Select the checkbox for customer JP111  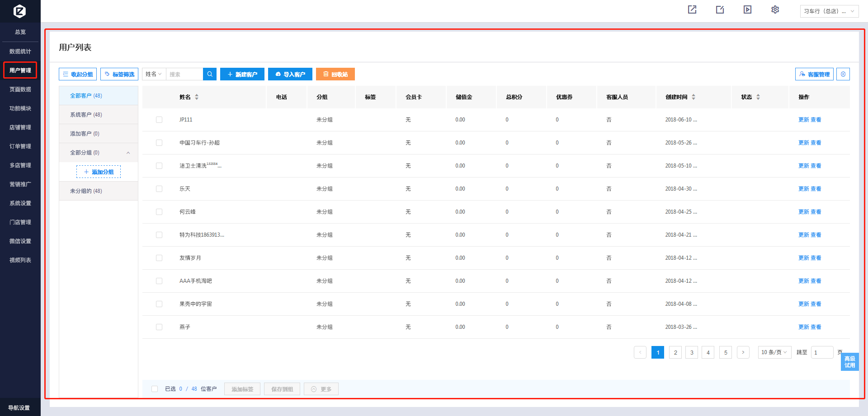click(159, 120)
